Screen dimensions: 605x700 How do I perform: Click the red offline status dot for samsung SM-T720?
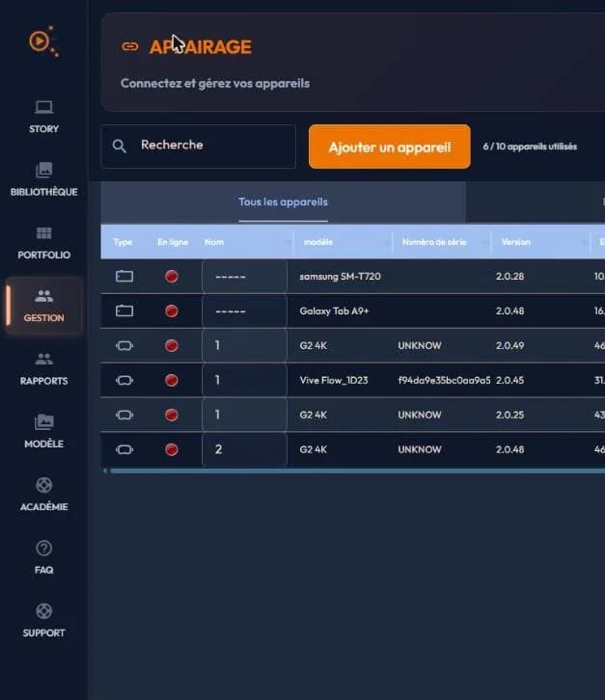172,277
